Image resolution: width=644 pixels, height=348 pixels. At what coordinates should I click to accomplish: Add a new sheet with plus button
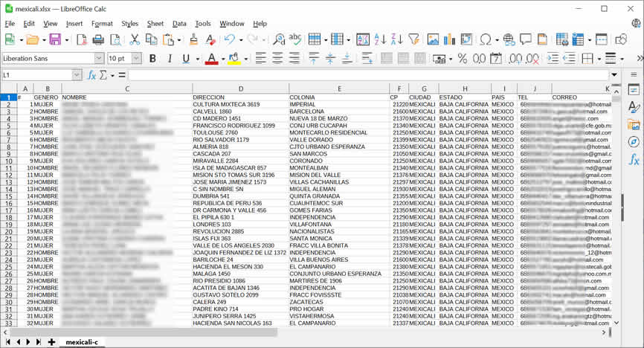(51, 342)
